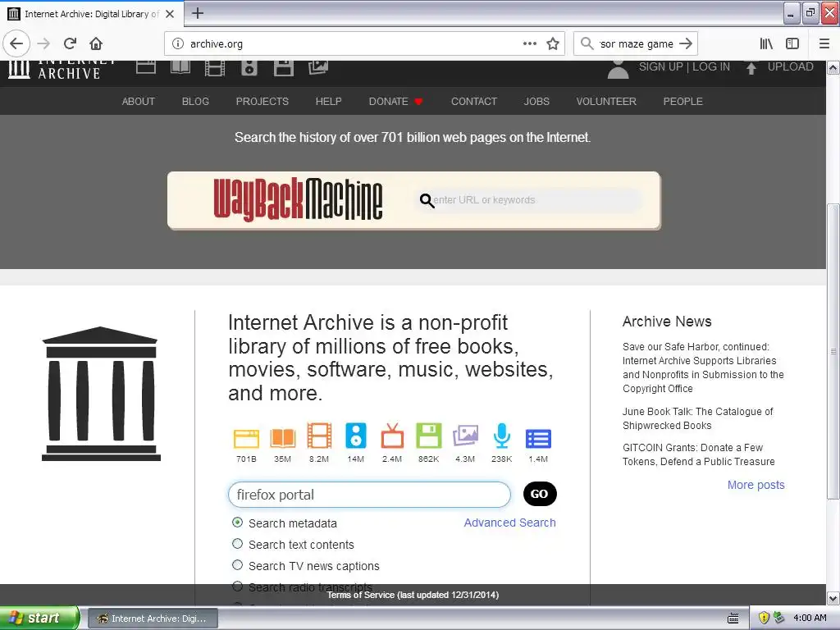The width and height of the screenshot is (840, 630).
Task: Open software collection icon labeled 862K
Action: tap(428, 436)
